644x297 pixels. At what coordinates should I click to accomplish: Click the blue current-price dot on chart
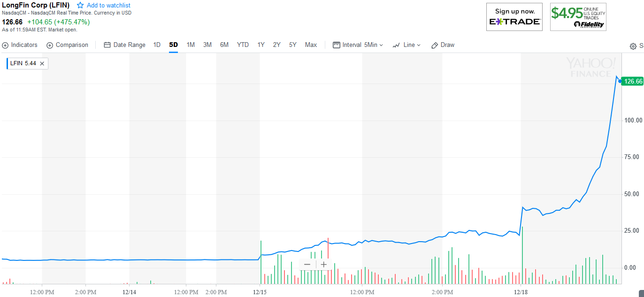pyautogui.click(x=620, y=81)
